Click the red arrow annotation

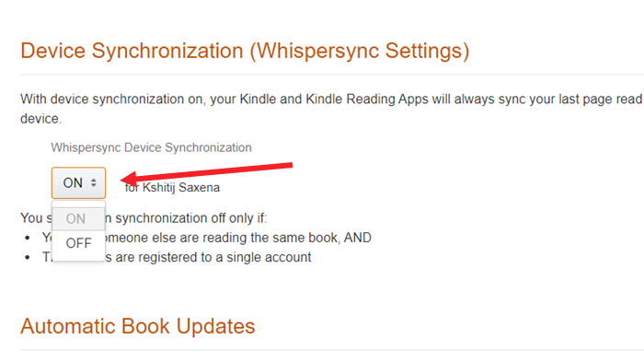pyautogui.click(x=207, y=173)
